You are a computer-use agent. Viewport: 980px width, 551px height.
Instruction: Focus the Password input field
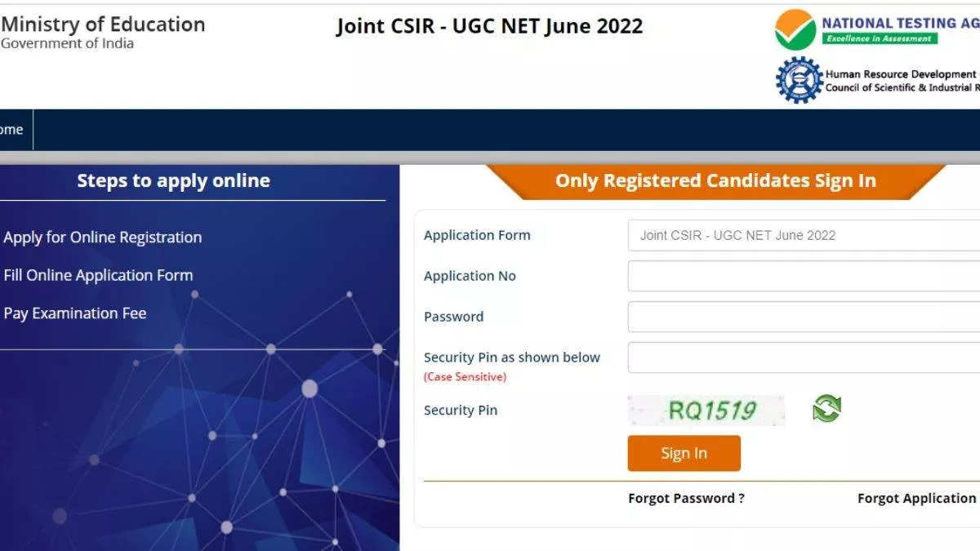(x=804, y=317)
